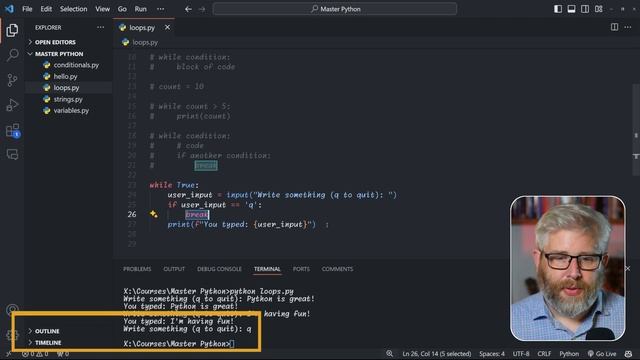Click the errors and warnings status indicator
The width and height of the screenshot is (640, 360).
pos(35,354)
